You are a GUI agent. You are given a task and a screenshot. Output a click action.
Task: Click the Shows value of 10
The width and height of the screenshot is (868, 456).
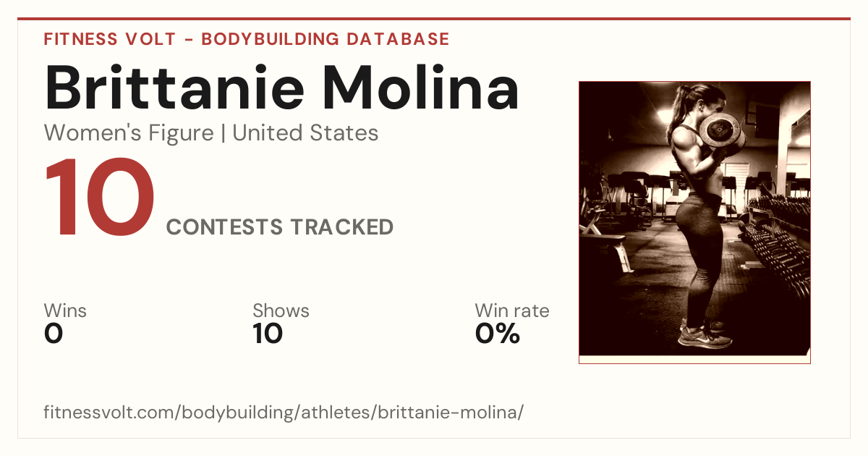268,334
